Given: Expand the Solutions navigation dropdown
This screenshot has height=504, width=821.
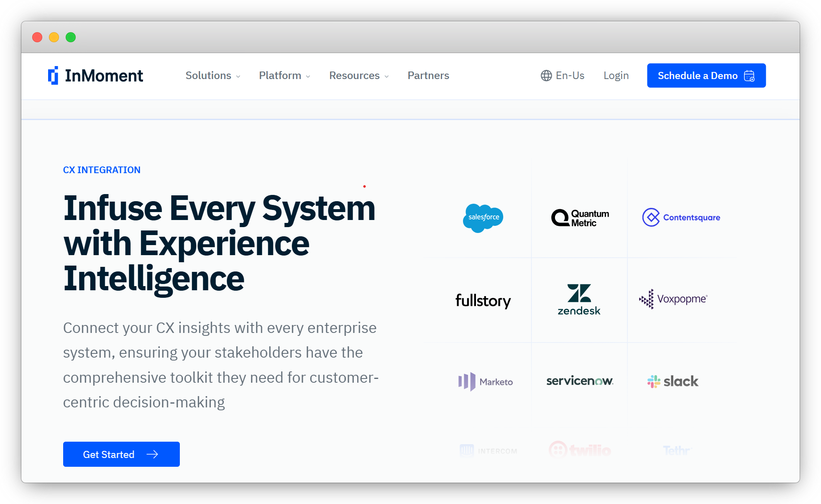Looking at the screenshot, I should point(212,75).
